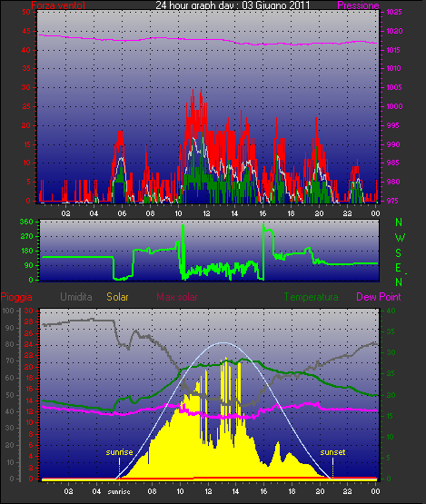Click the 975 pressure axis value
This screenshot has width=426, height=504.
[x=392, y=201]
